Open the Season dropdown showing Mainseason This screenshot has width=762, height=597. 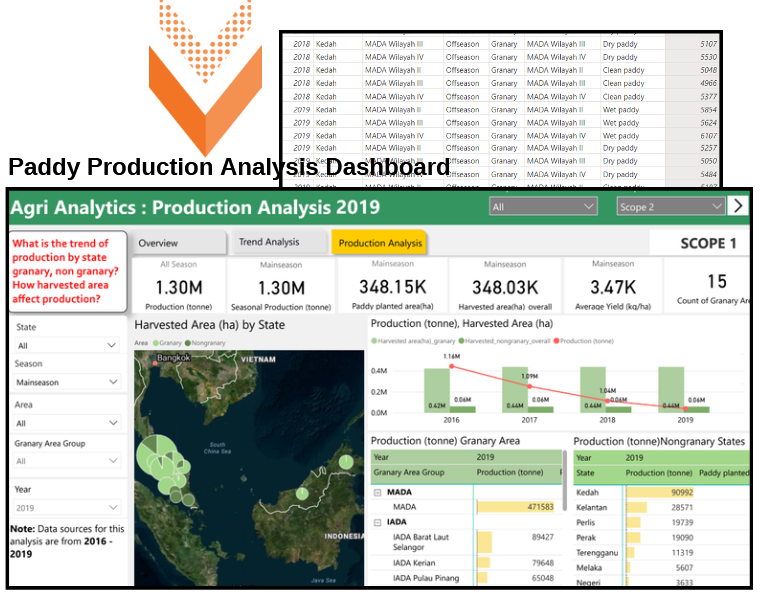[x=67, y=382]
